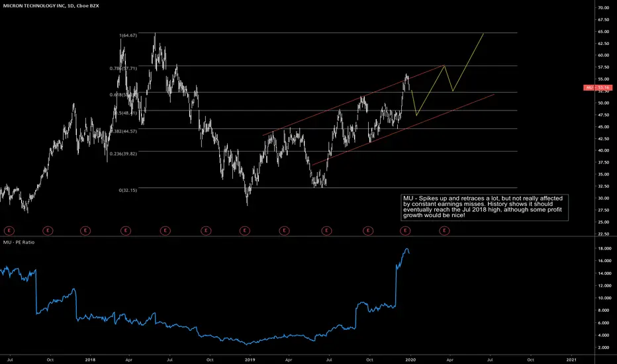The image size is (617, 364).
Task: Click the earnings marker just before Jul 2018
Action: tap(166, 230)
